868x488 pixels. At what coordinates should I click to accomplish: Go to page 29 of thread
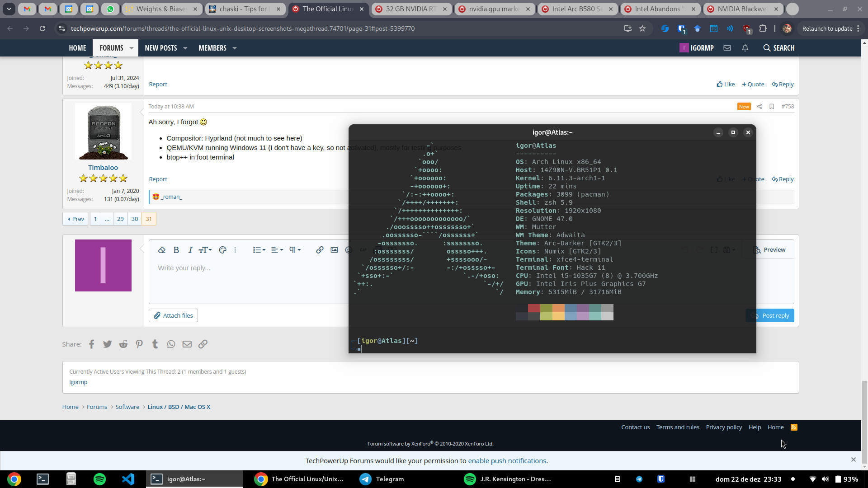120,219
